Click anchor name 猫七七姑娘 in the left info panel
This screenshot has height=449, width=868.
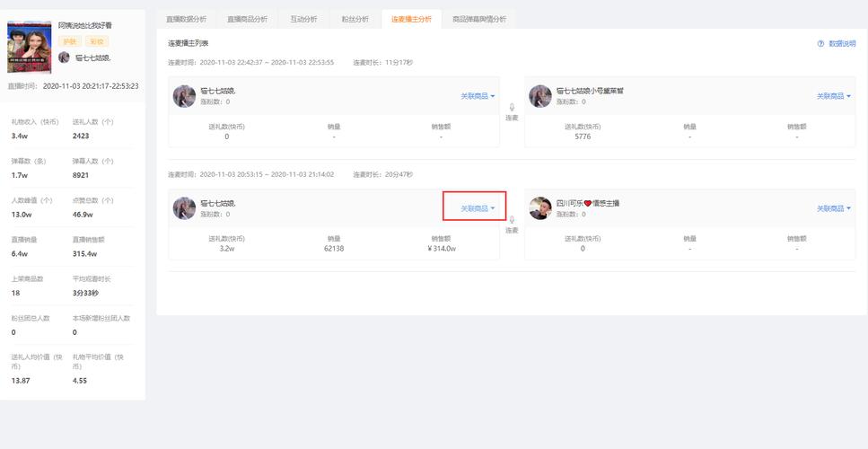click(93, 57)
